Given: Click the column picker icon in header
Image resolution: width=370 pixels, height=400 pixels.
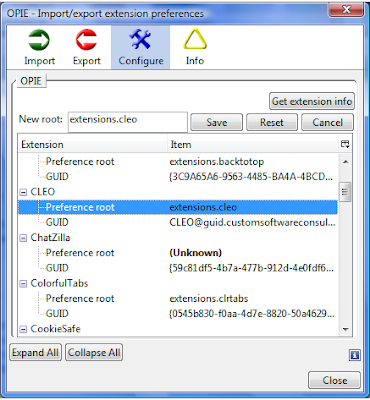Looking at the screenshot, I should (x=345, y=144).
